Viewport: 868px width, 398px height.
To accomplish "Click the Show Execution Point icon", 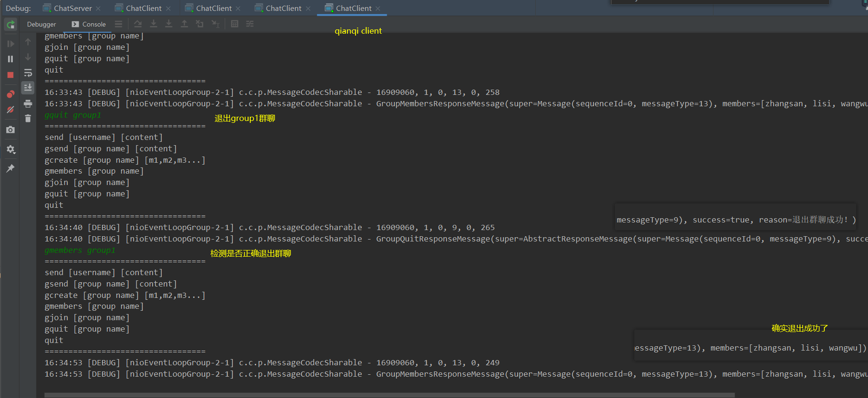I will click(119, 24).
